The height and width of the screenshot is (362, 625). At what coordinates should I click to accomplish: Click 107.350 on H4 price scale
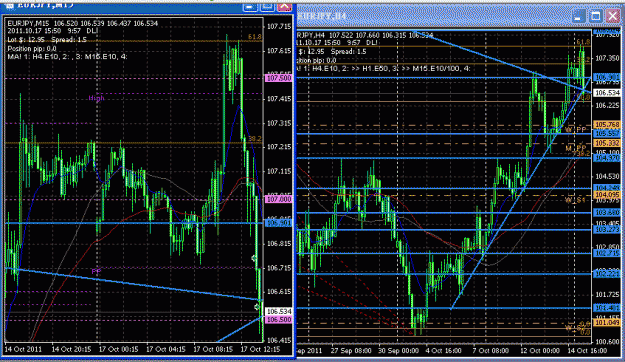(x=607, y=58)
